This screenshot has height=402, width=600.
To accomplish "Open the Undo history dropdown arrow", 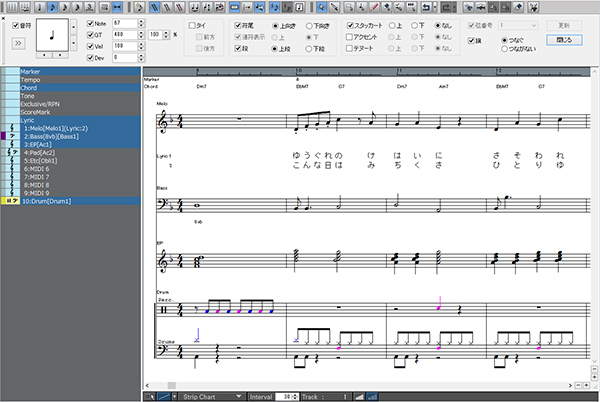I will pyautogui.click(x=435, y=7).
